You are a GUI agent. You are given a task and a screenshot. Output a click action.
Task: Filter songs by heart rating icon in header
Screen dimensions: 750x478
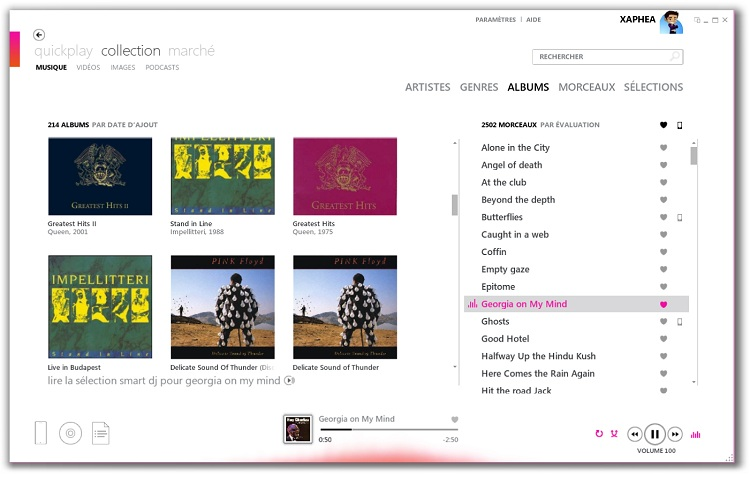point(663,125)
